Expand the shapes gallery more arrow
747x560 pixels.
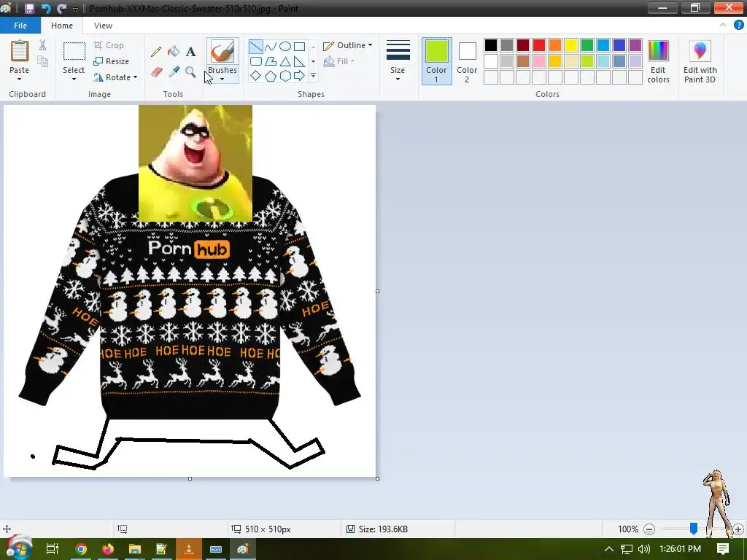point(313,76)
